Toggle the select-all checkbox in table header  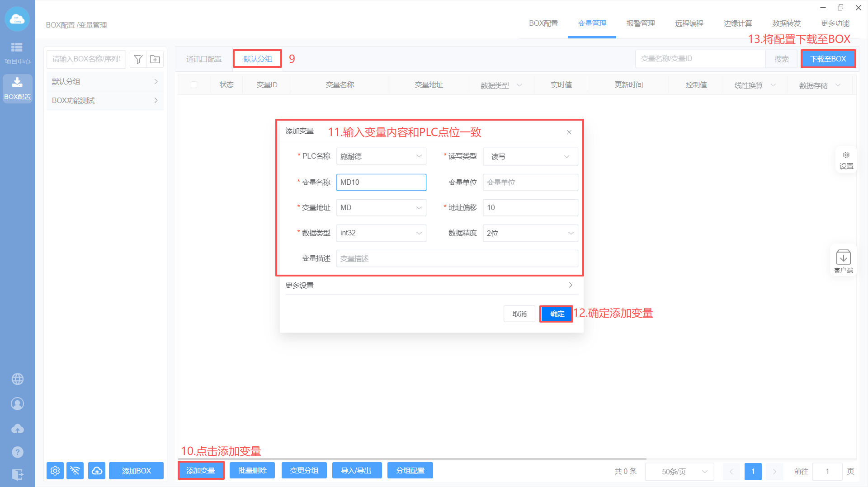tap(194, 84)
